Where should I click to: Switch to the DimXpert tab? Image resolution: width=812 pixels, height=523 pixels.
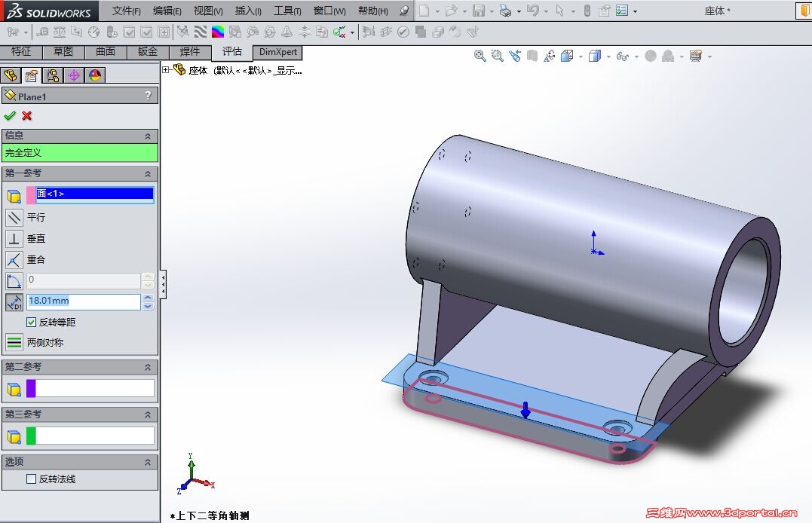click(278, 52)
